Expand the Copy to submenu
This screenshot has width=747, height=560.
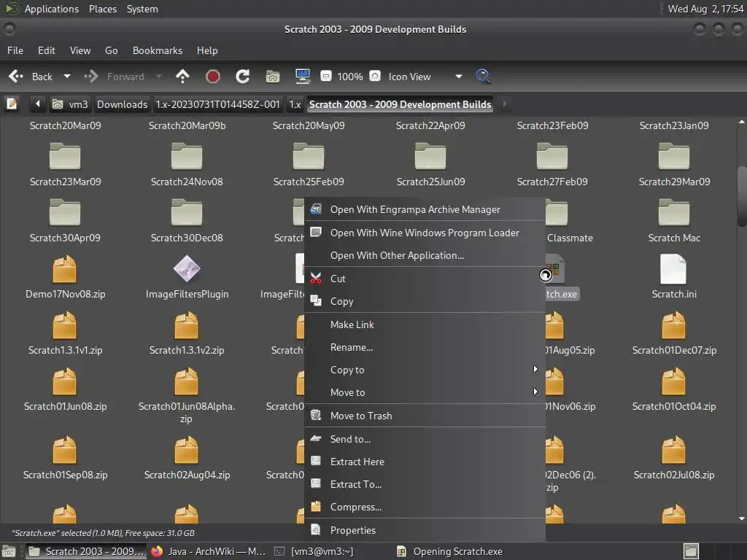pyautogui.click(x=425, y=370)
